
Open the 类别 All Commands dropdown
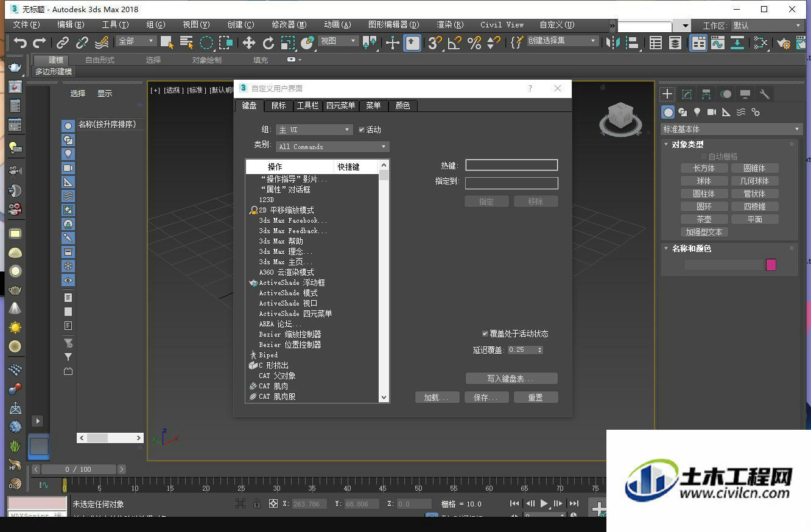click(332, 147)
